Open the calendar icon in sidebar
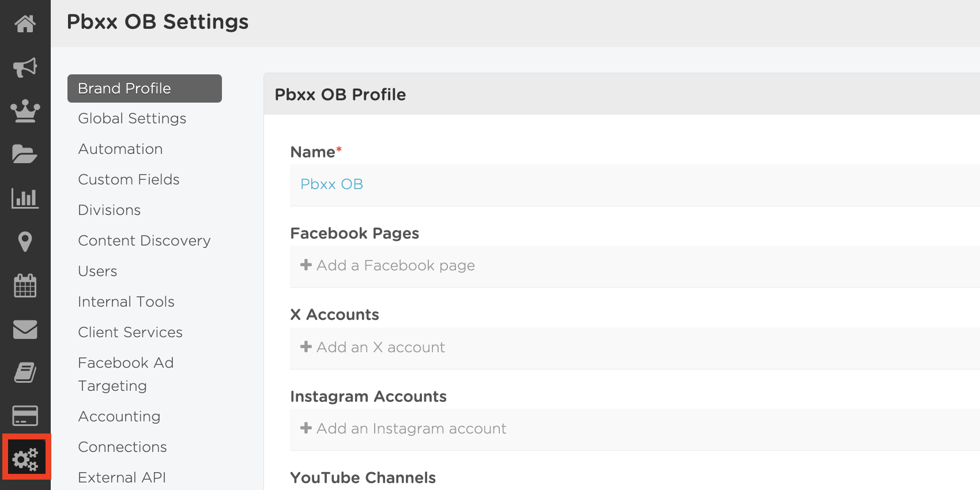Viewport: 980px width, 490px height. click(25, 285)
